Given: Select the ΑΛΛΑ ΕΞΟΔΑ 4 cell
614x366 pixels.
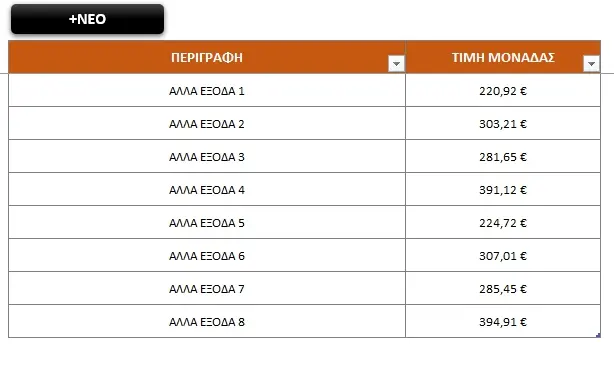Looking at the screenshot, I should (207, 189).
